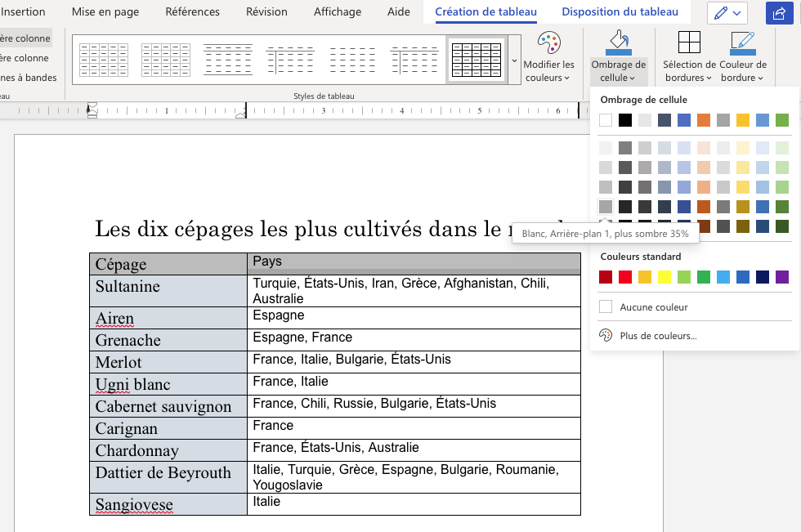
Task: Select the fourth table style thumbnail
Action: (290, 60)
